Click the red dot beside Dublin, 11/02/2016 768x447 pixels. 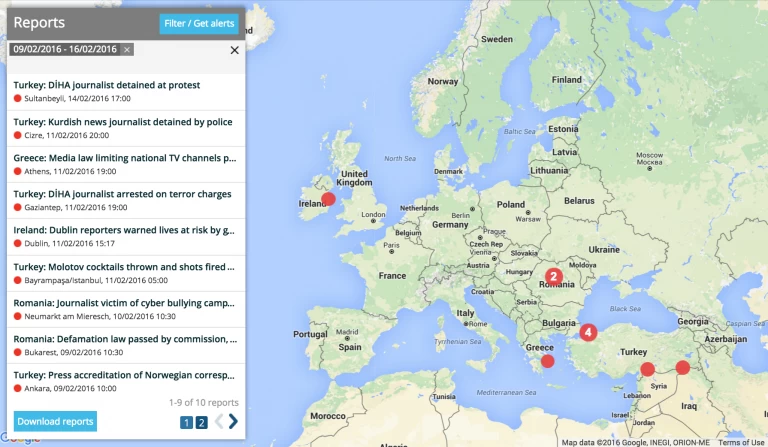click(x=18, y=243)
